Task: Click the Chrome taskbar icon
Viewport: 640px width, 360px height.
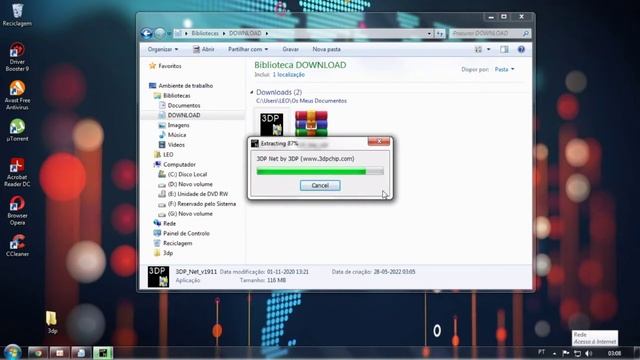Action: (x=38, y=353)
